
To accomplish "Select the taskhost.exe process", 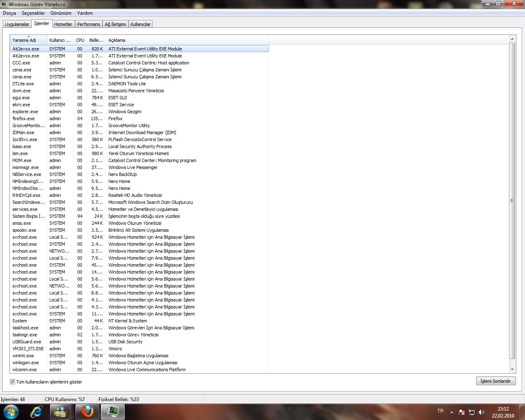I will coord(139,328).
